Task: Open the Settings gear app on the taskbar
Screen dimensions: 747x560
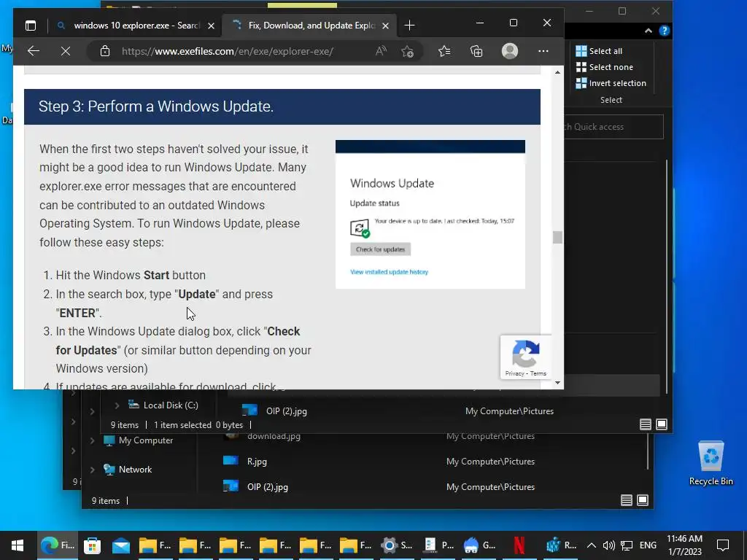Action: coord(396,545)
